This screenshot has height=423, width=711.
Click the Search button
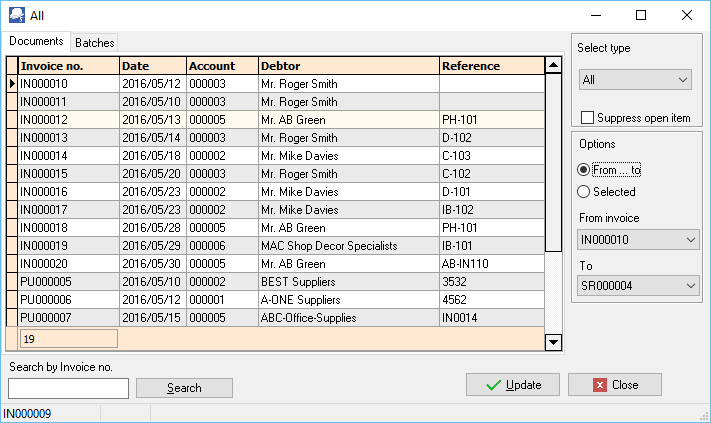point(184,388)
